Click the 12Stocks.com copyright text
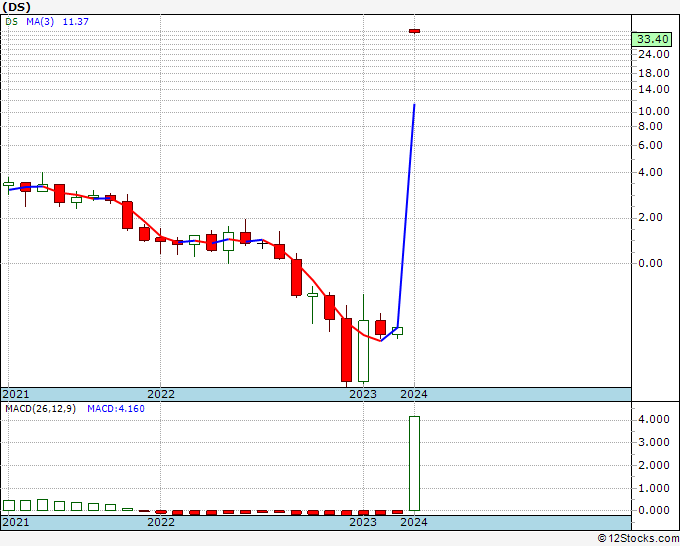Viewport: 680px width, 546px height. coord(638,538)
